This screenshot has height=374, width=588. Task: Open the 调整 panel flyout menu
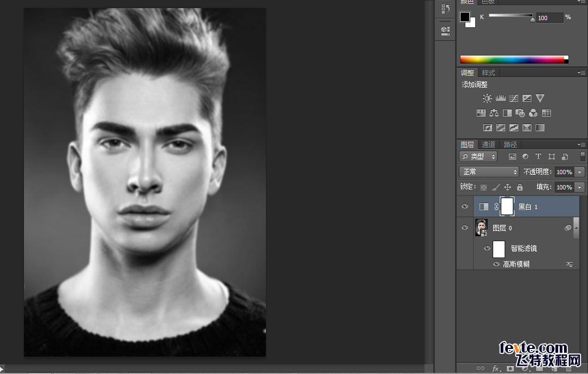pos(581,73)
